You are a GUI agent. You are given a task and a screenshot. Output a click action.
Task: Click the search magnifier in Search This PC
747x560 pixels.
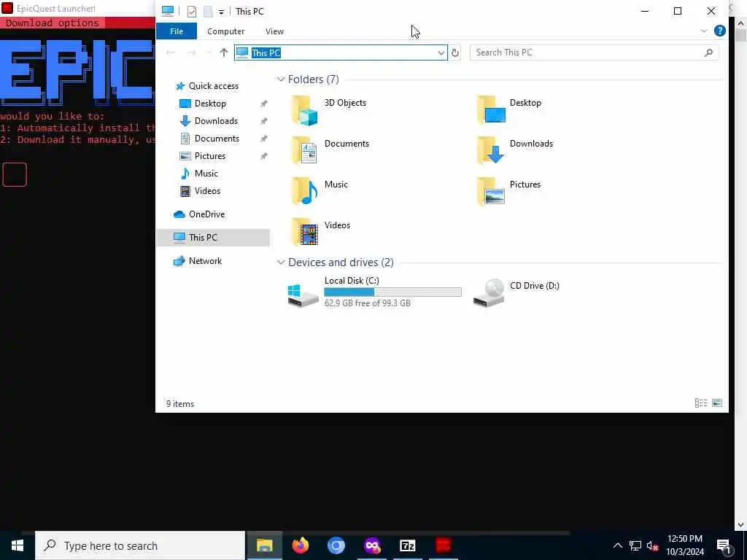(708, 52)
